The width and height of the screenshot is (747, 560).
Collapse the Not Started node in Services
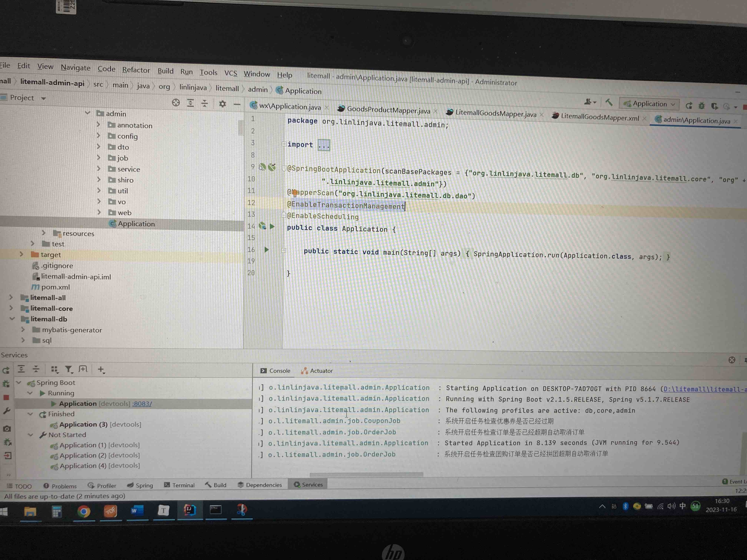30,435
